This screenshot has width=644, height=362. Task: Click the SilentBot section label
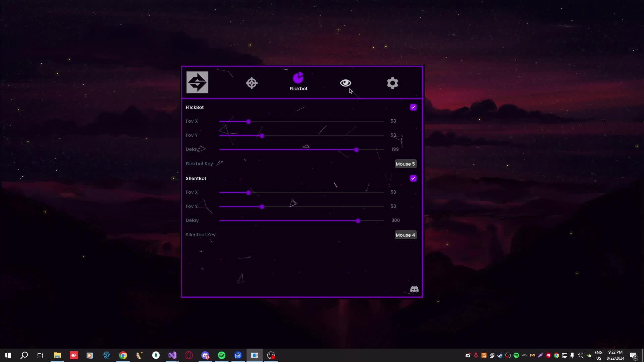pyautogui.click(x=196, y=178)
